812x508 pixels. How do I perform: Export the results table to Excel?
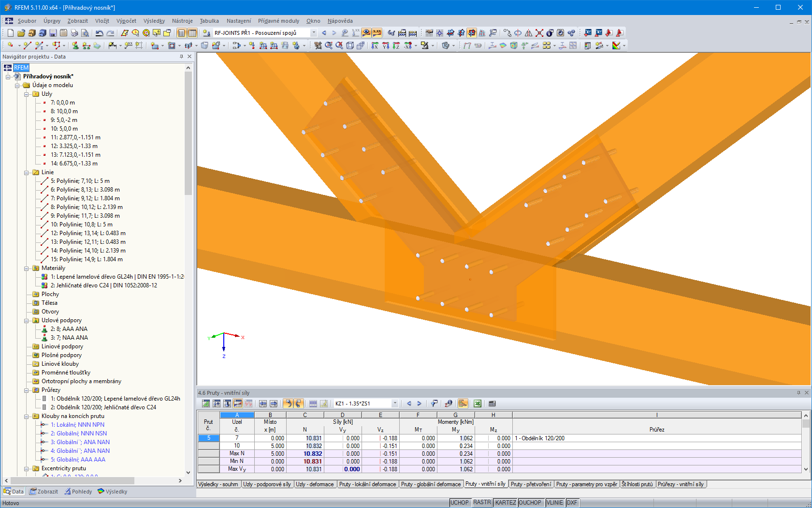478,403
